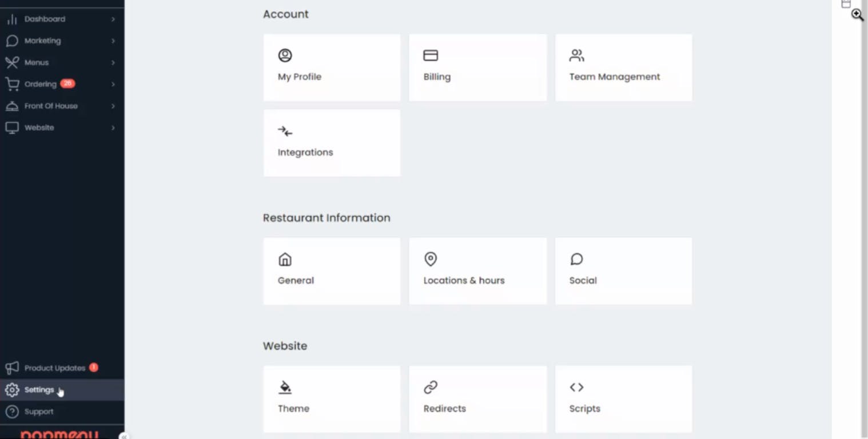Click the Social speech bubble icon

pos(576,260)
